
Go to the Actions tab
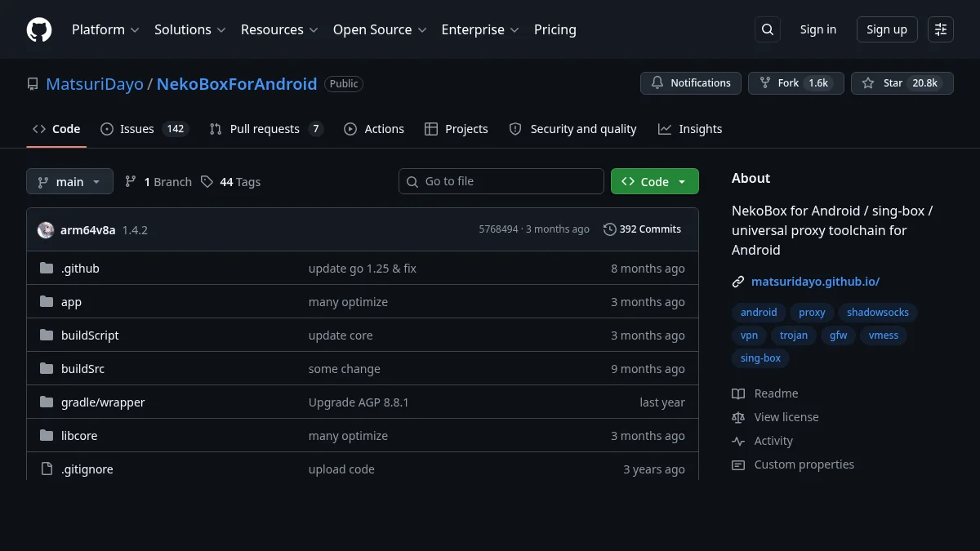374,129
